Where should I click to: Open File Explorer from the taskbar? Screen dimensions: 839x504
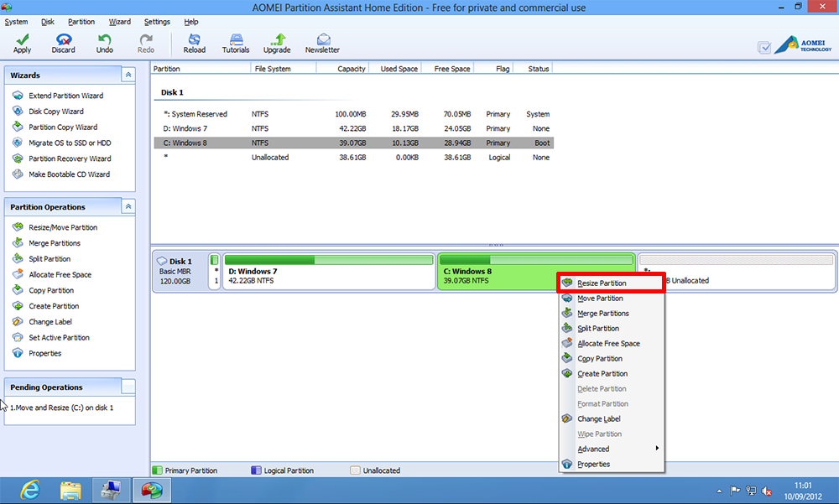point(70,490)
